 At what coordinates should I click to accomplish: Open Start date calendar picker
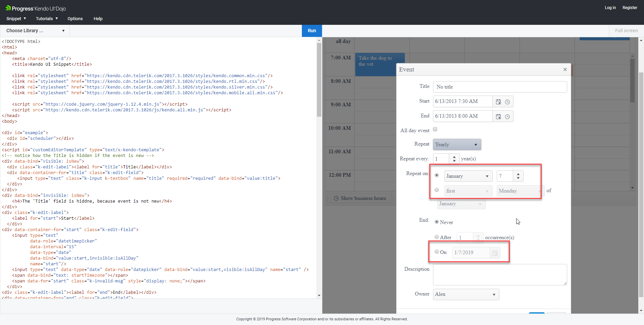tap(498, 102)
